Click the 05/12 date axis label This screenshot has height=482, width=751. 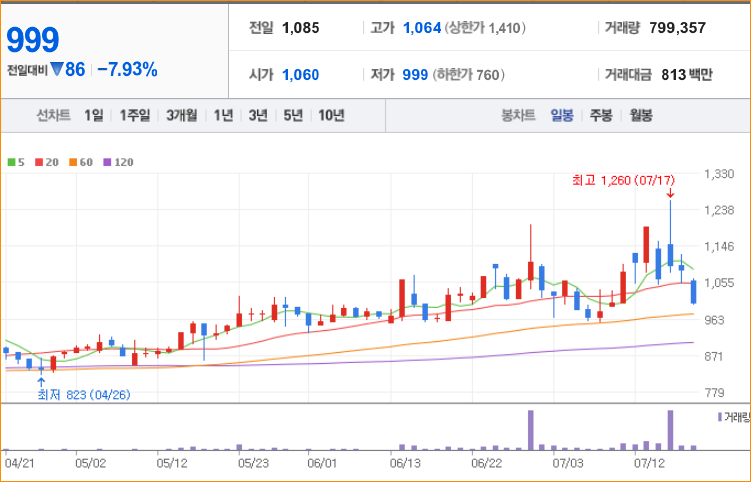[172, 463]
